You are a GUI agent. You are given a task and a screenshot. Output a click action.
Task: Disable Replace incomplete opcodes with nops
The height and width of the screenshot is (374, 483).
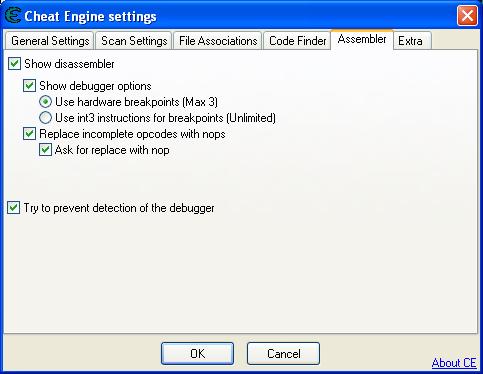pyautogui.click(x=29, y=134)
